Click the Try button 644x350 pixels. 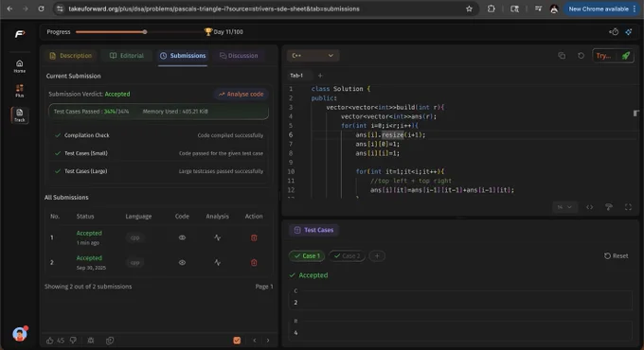[604, 56]
